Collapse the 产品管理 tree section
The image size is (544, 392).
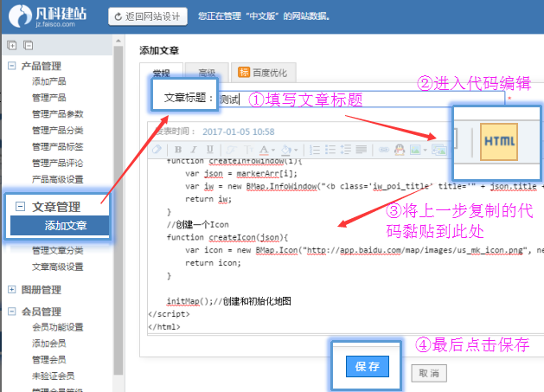(12, 66)
